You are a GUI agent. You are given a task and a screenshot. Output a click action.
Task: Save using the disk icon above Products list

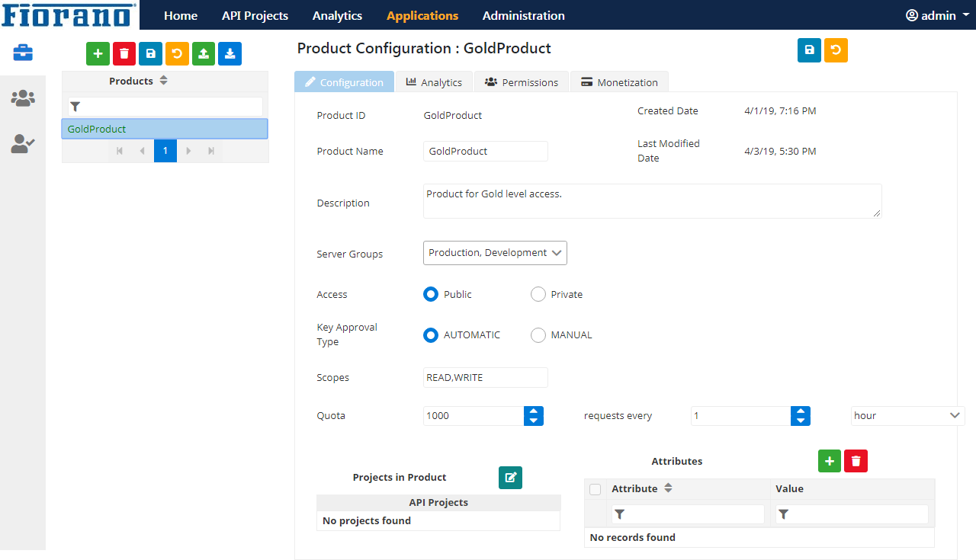[x=151, y=54]
